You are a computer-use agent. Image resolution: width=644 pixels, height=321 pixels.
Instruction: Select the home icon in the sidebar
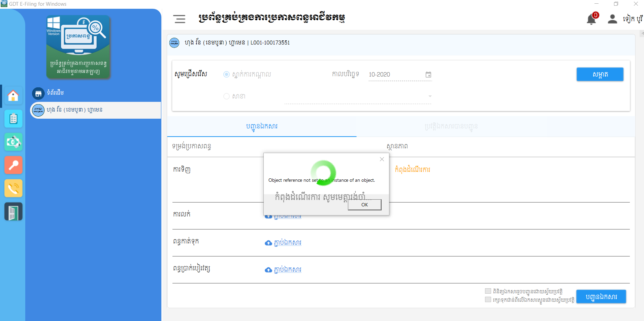[13, 96]
